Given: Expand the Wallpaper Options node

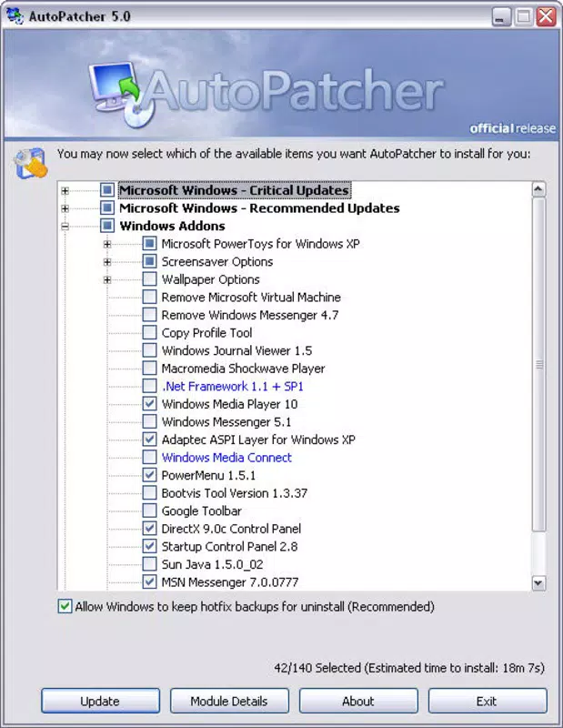Looking at the screenshot, I should (x=107, y=279).
